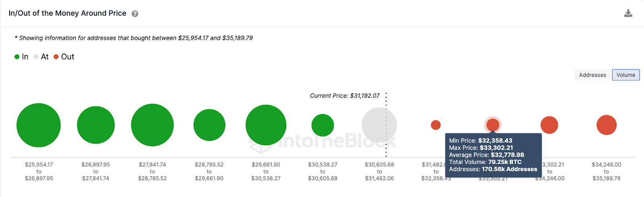644x197 pixels.
Task: Click the $25,954.17 to $26,897.95 green bubble
Action: coord(39,125)
